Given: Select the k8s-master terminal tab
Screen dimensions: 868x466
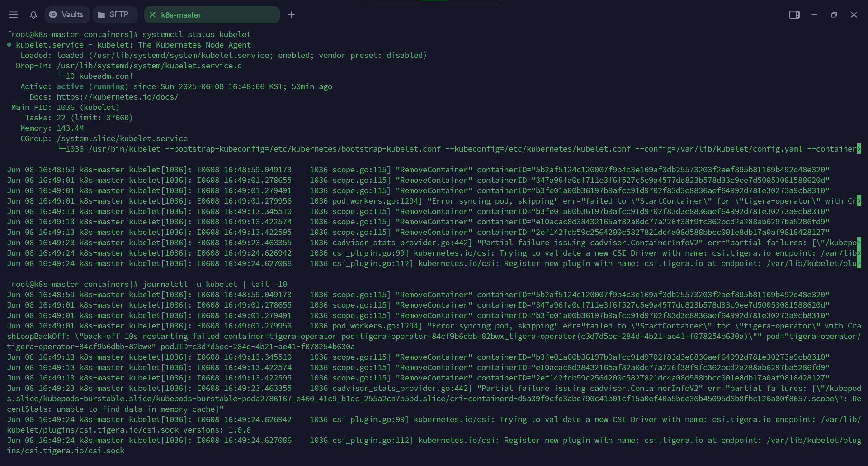Looking at the screenshot, I should point(212,15).
